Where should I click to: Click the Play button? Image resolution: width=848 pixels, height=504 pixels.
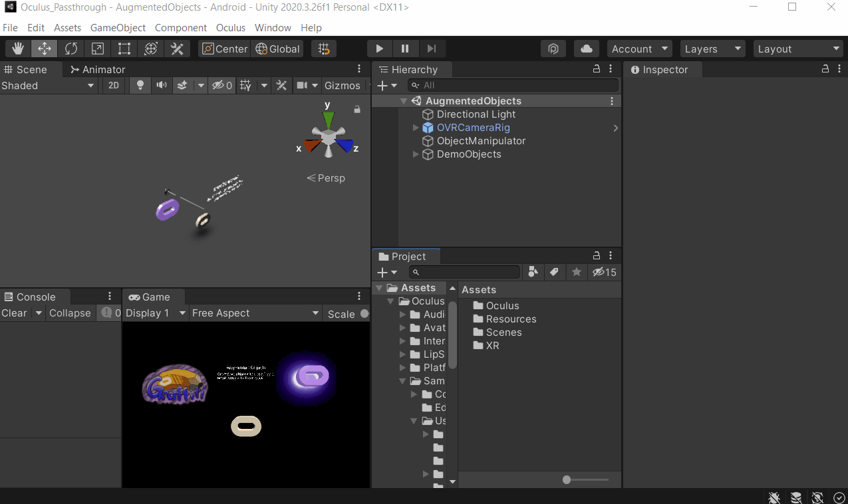[x=379, y=49]
